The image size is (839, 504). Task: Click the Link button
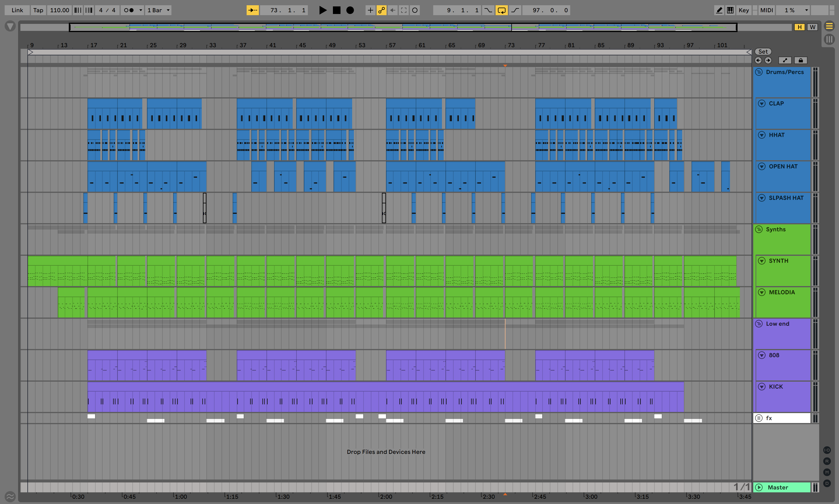(17, 10)
